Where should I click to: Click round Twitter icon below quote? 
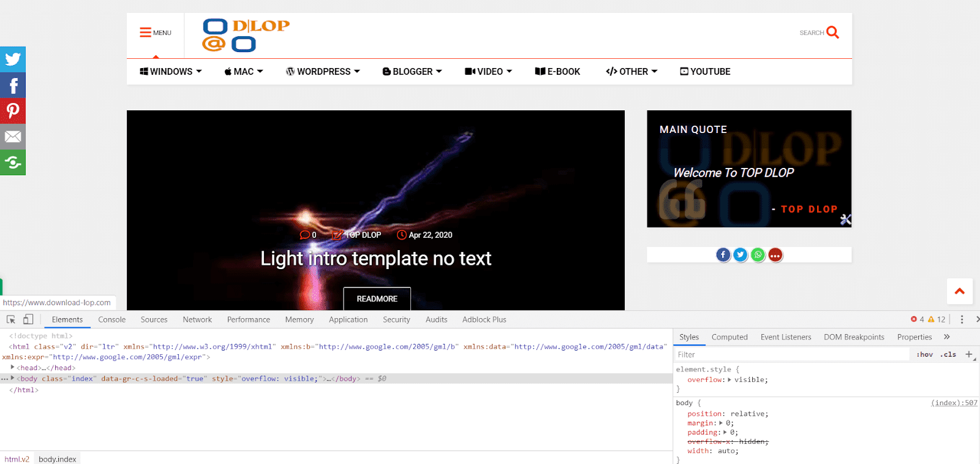pos(741,255)
